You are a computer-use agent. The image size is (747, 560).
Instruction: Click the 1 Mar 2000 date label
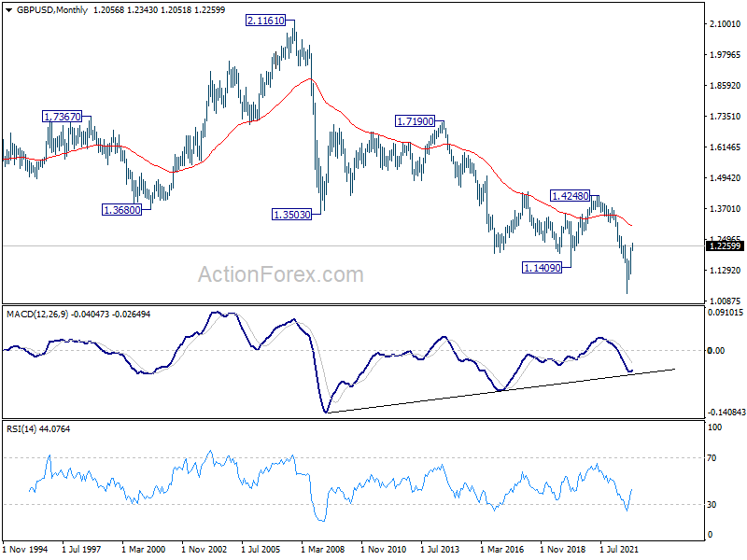pos(144,550)
